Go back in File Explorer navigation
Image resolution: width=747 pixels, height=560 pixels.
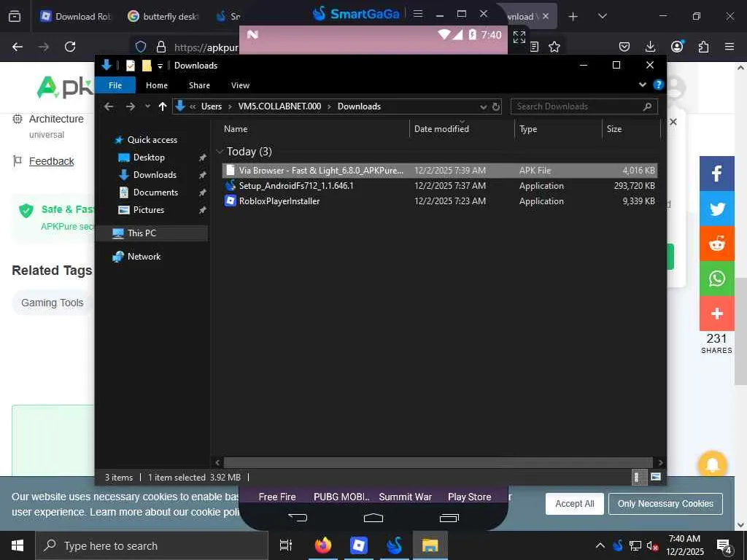109,106
